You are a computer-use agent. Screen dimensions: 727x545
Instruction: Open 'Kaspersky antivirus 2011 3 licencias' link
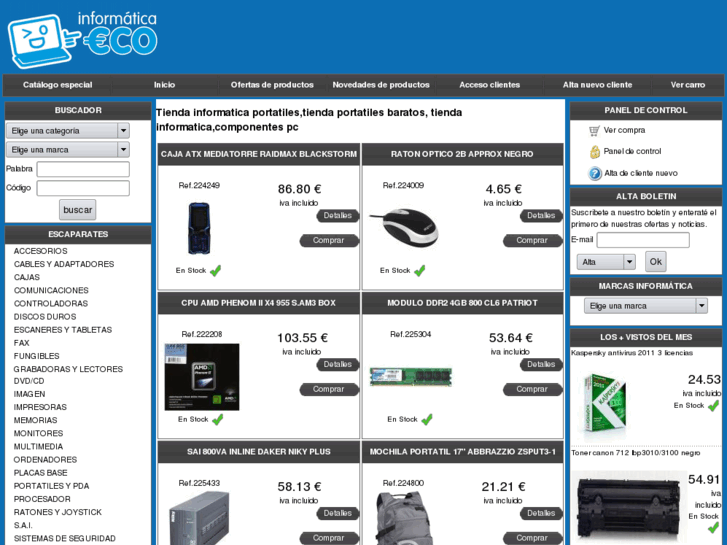(632, 353)
